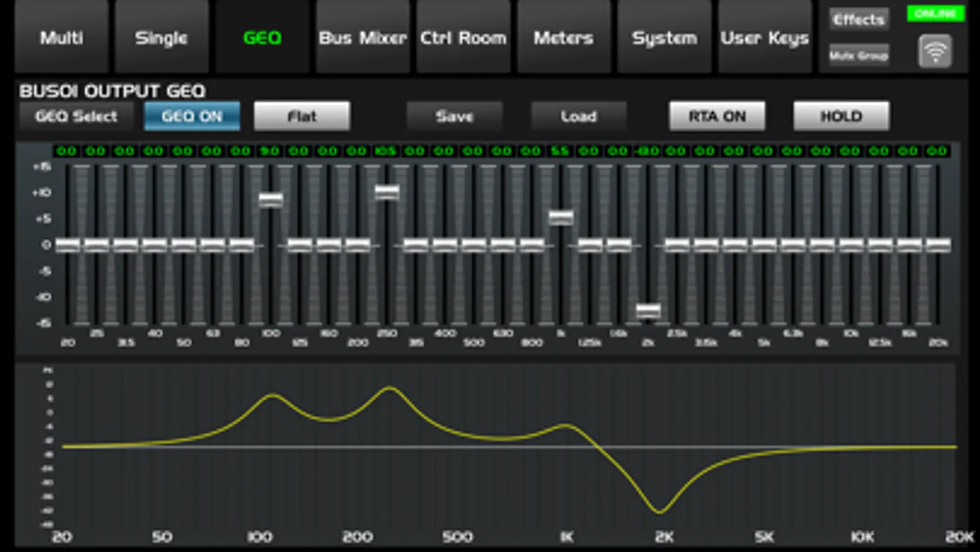Switch to the Multi tab
The width and height of the screenshot is (980, 552).
(61, 37)
